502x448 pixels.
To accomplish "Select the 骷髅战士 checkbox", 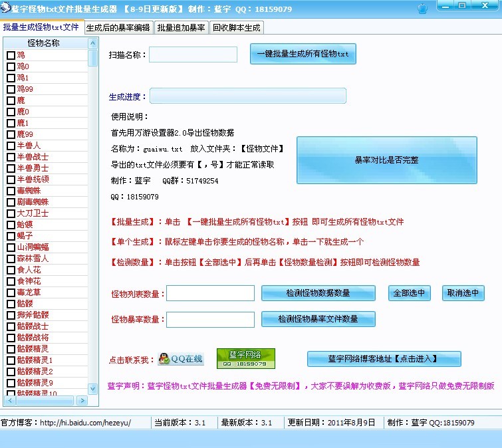I will (x=11, y=326).
